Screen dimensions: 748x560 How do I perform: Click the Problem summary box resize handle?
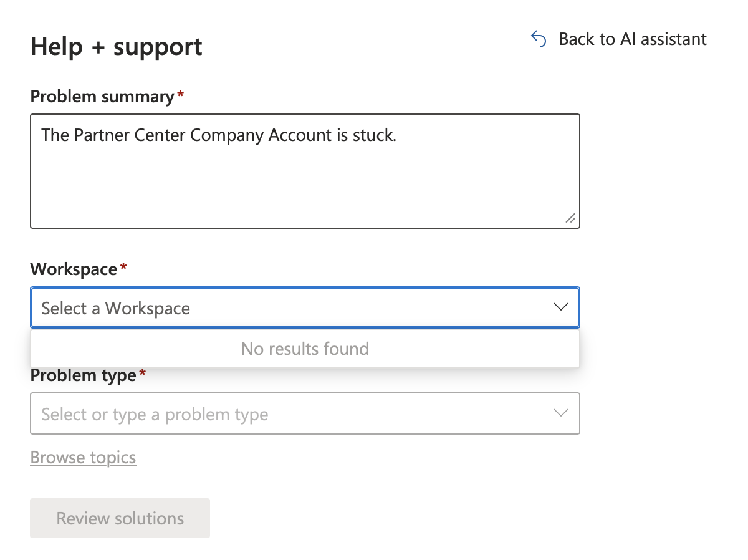click(x=570, y=218)
